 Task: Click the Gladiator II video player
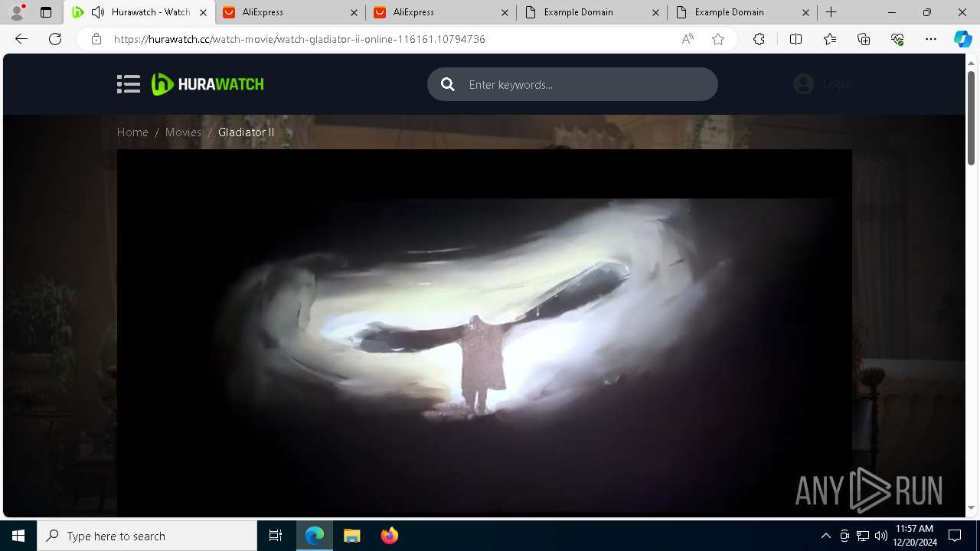(484, 333)
